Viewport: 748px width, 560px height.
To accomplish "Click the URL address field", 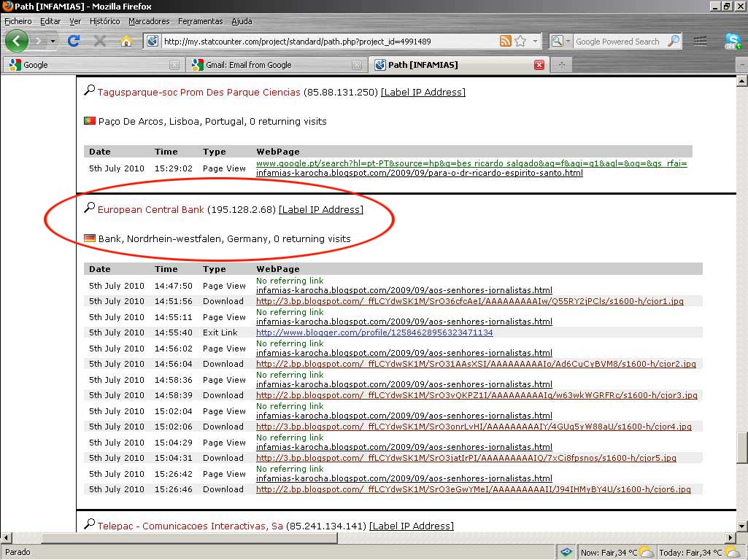I will pyautogui.click(x=329, y=42).
